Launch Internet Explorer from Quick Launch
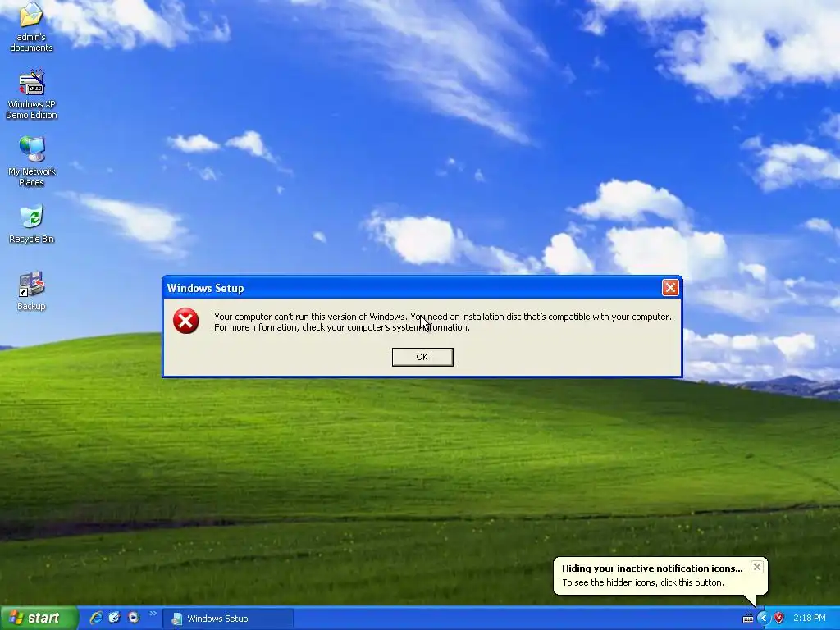 [x=96, y=618]
